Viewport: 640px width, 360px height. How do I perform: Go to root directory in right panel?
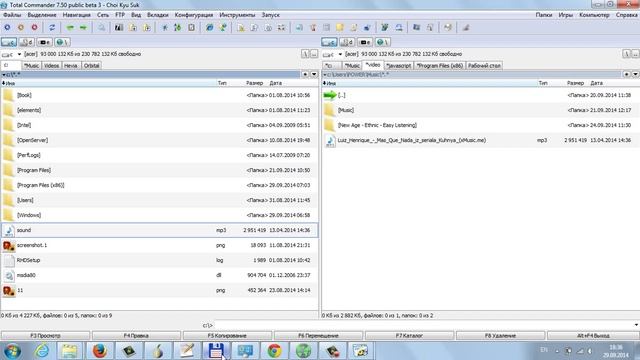(627, 54)
